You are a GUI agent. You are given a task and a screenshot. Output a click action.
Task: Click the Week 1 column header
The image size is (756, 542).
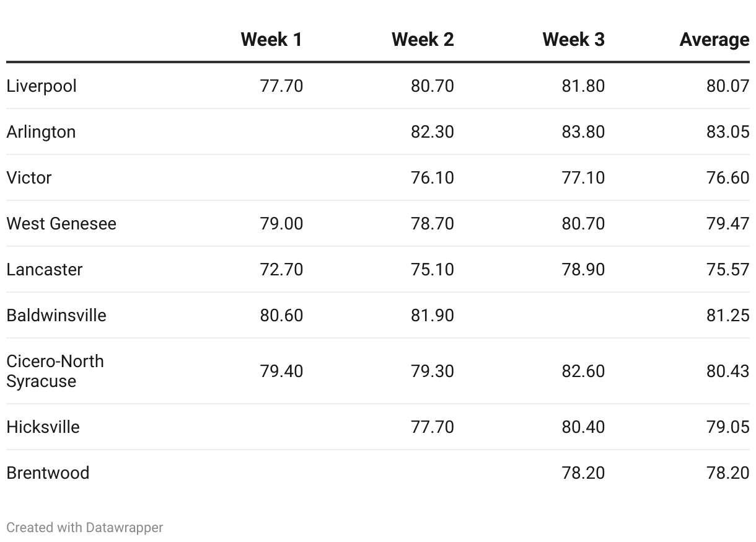pyautogui.click(x=271, y=40)
